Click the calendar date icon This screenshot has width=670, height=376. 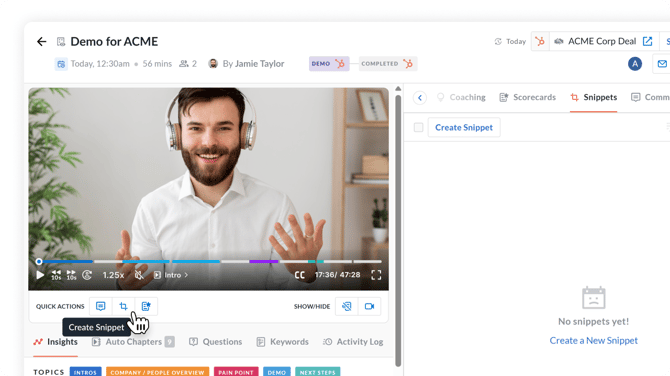coord(61,64)
